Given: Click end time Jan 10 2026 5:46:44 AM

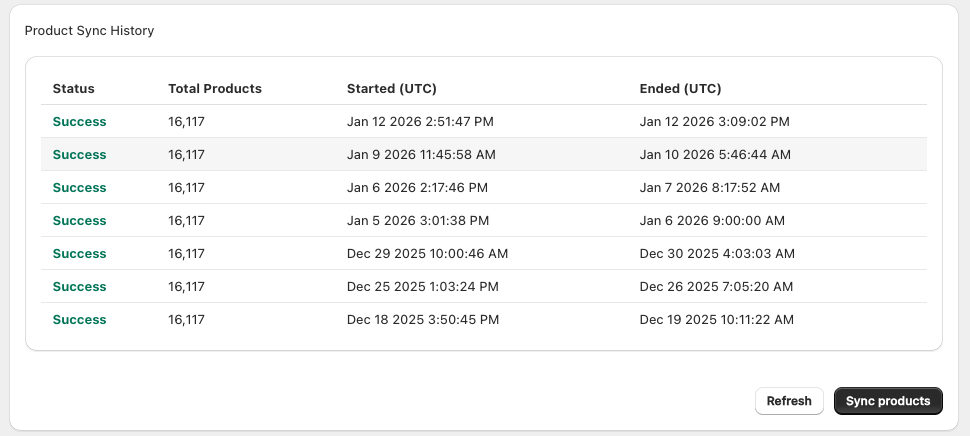Looking at the screenshot, I should [715, 155].
